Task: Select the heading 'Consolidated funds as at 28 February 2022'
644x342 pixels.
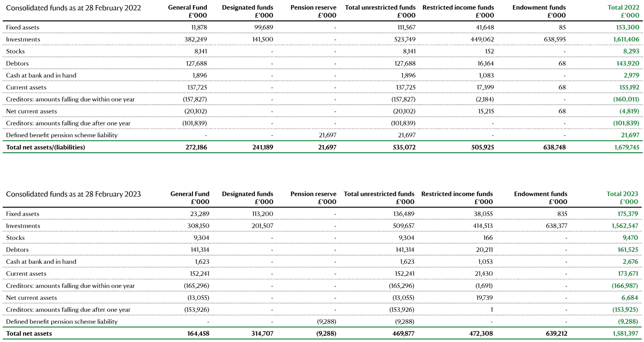Action: tap(73, 8)
